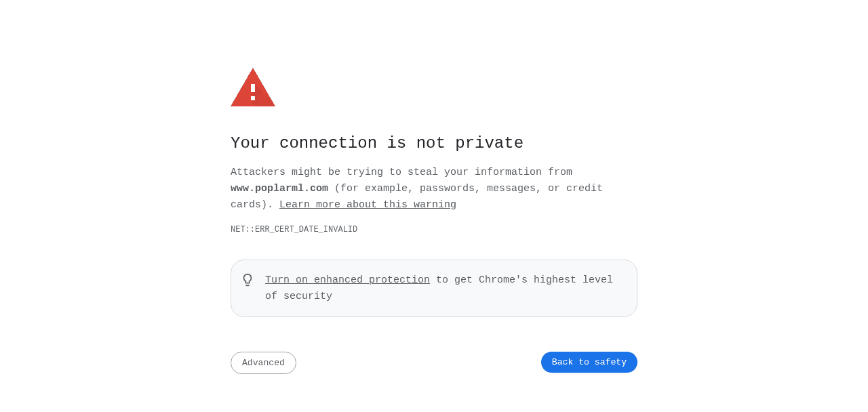The height and width of the screenshot is (412, 868).
Task: Click the NET::ERR_CERT_DATE_INVALID error code
Action: [294, 230]
